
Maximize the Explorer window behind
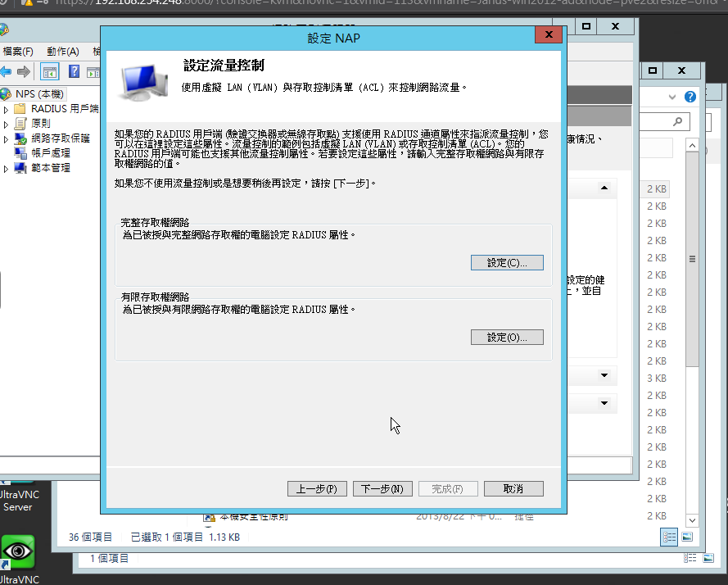[653, 70]
